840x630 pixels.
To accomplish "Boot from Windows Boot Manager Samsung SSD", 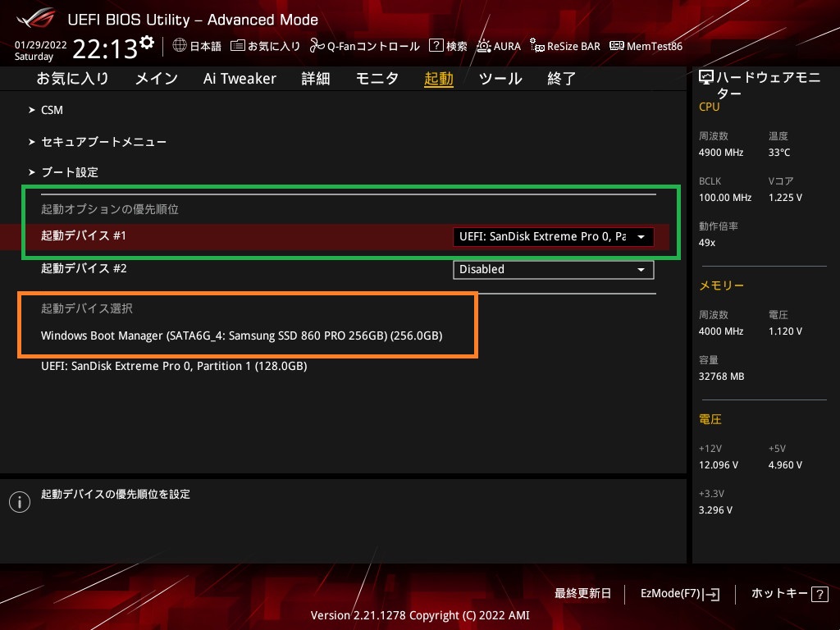I will [x=242, y=336].
